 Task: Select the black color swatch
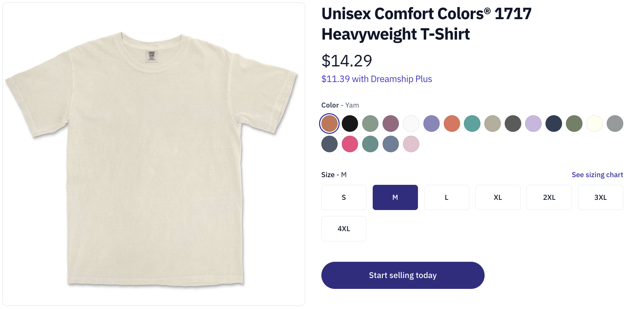350,124
